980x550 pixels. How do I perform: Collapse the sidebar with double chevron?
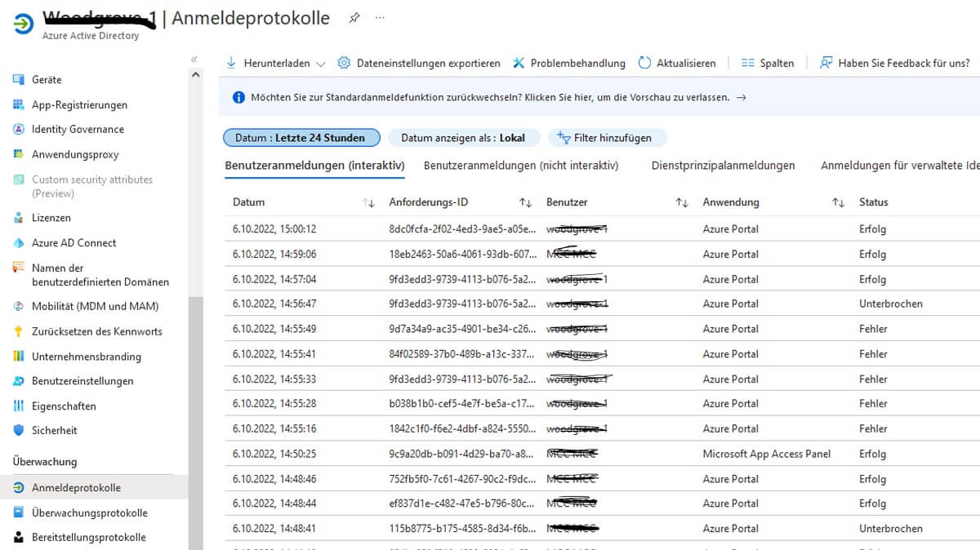pos(194,60)
